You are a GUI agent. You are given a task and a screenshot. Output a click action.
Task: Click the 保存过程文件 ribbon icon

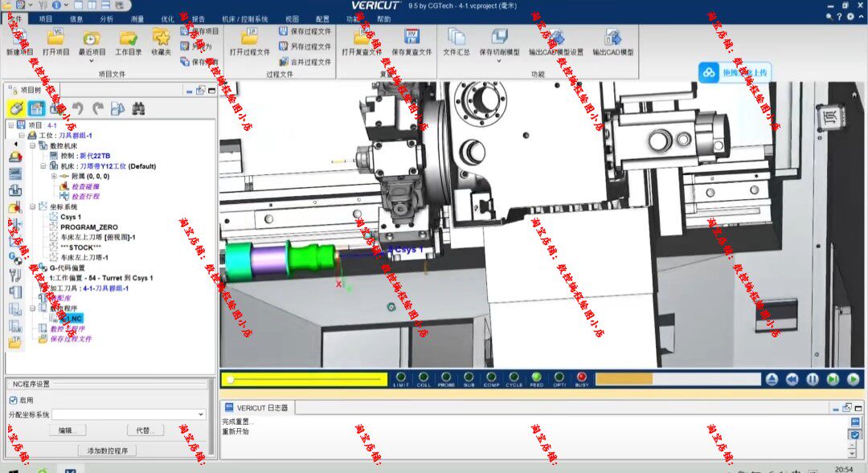[x=284, y=31]
